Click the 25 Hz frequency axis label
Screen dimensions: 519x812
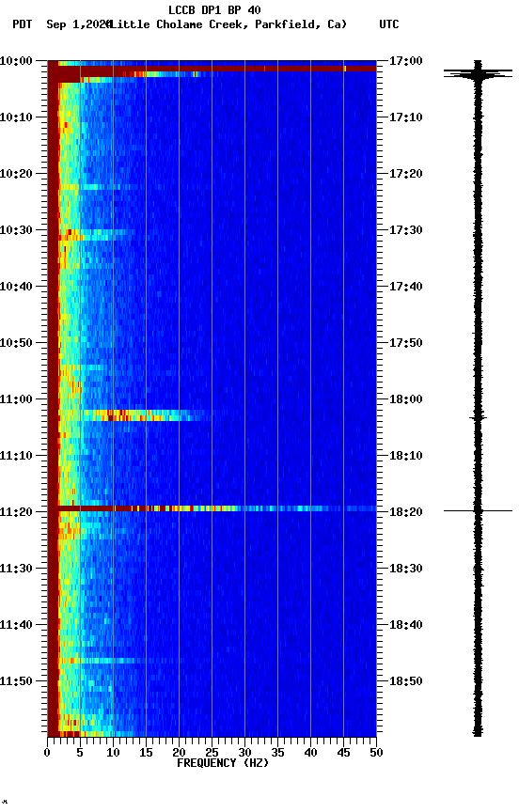[212, 753]
